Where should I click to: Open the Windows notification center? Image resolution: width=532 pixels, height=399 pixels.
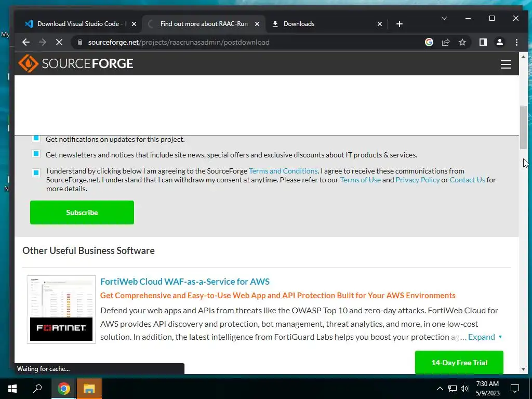pos(515,389)
